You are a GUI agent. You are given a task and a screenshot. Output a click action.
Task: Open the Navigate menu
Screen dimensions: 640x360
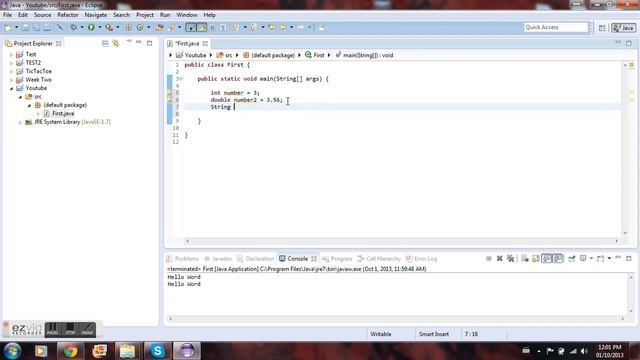point(96,15)
